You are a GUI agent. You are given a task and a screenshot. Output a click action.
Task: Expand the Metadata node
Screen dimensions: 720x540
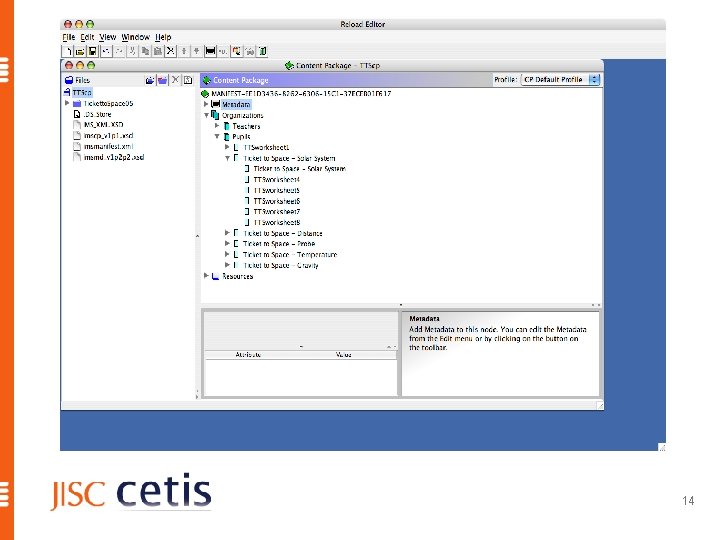pyautogui.click(x=206, y=104)
